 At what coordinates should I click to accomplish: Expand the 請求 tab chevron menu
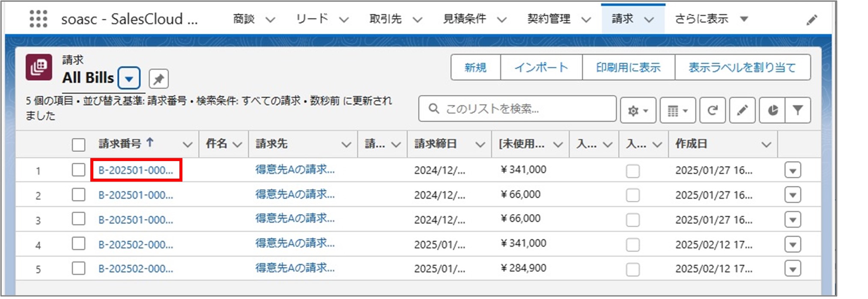(x=649, y=20)
